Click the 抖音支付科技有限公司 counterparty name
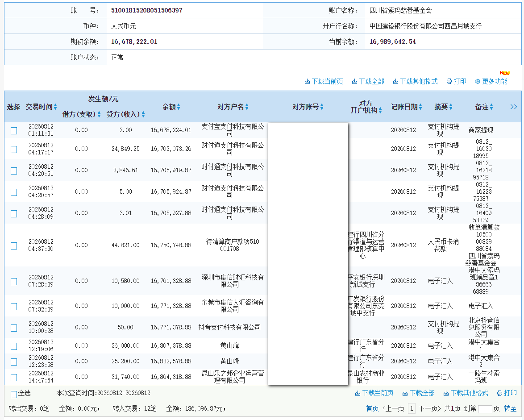524x420 pixels. click(229, 328)
